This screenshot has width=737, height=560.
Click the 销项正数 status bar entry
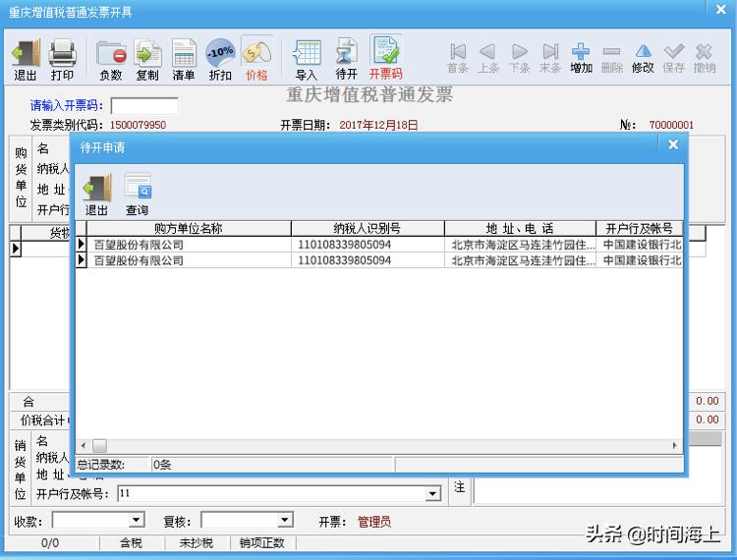coord(261,543)
